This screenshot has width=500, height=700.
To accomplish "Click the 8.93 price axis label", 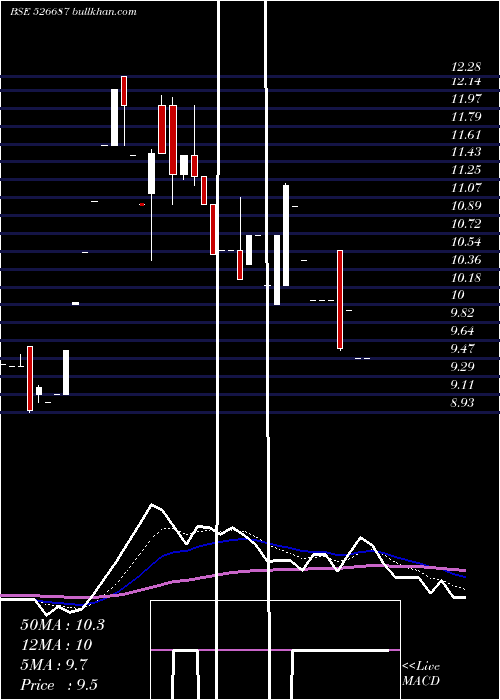I will tap(462, 403).
